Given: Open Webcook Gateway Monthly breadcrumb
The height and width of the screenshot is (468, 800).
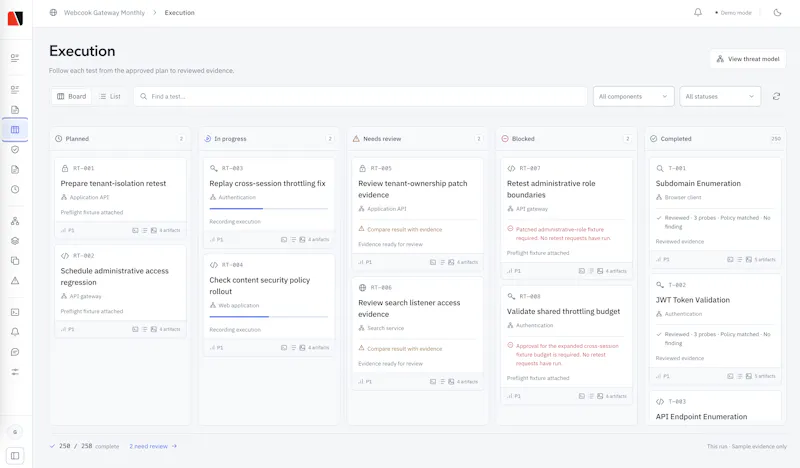Looking at the screenshot, I should [104, 12].
